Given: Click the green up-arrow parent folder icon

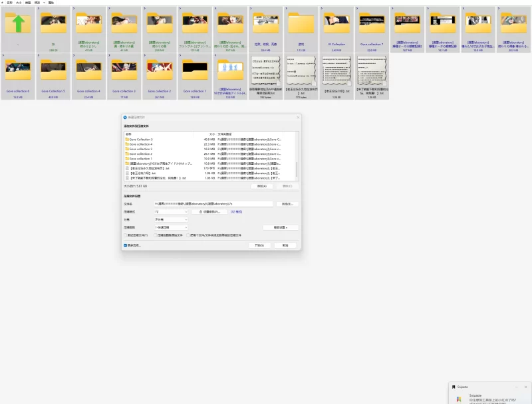Looking at the screenshot, I should coord(18,24).
